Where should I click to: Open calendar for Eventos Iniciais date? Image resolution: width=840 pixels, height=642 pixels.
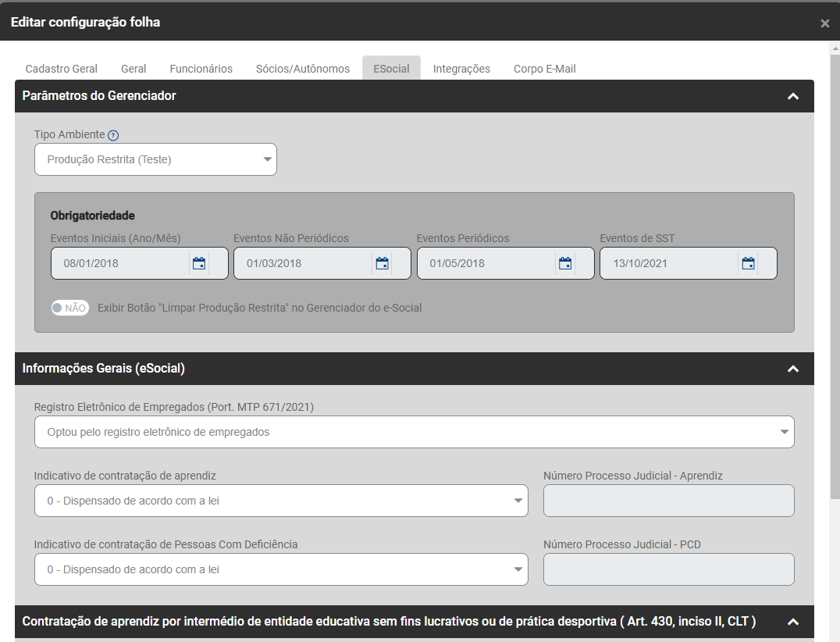tap(199, 263)
